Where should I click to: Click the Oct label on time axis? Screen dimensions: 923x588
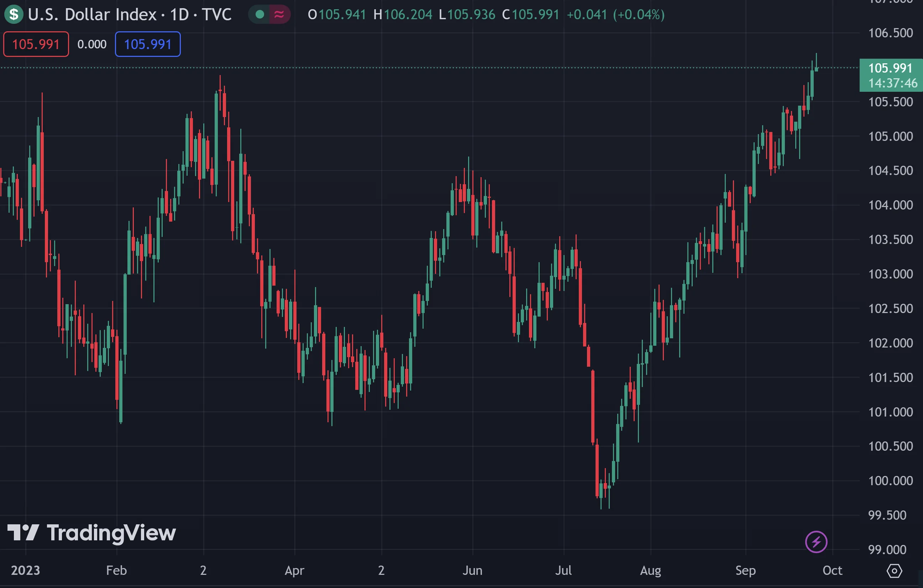(x=832, y=570)
